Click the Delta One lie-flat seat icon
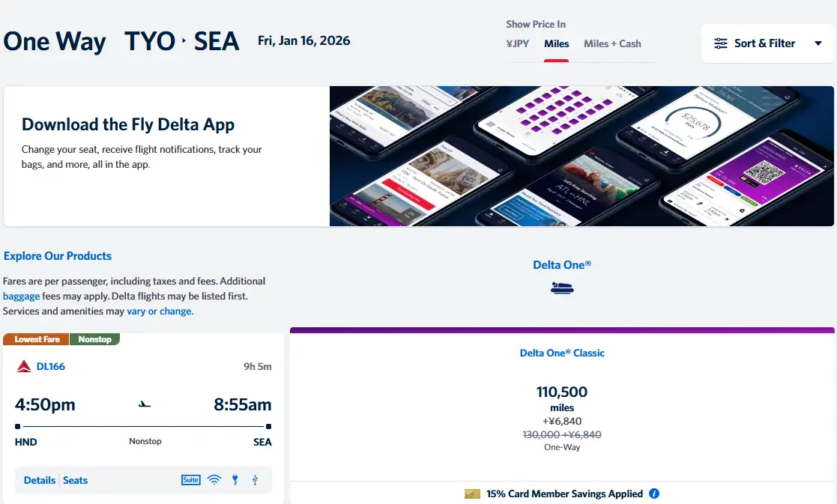This screenshot has height=504, width=837. click(562, 288)
